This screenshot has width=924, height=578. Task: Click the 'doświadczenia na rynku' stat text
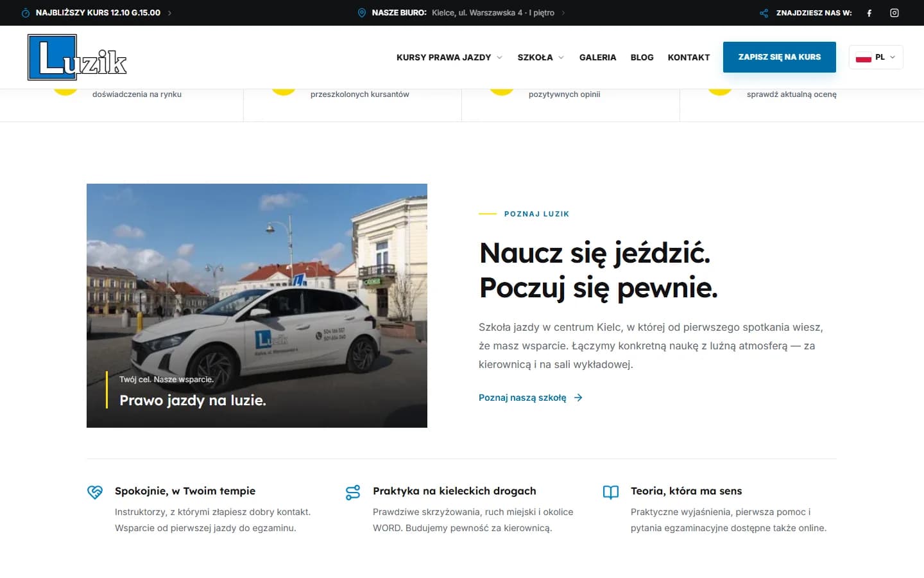(x=137, y=94)
